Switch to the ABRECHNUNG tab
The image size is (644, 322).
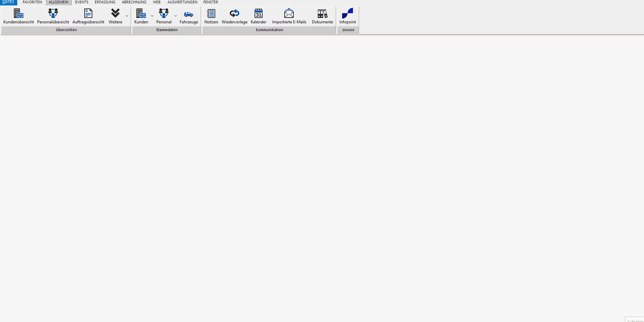tap(134, 2)
